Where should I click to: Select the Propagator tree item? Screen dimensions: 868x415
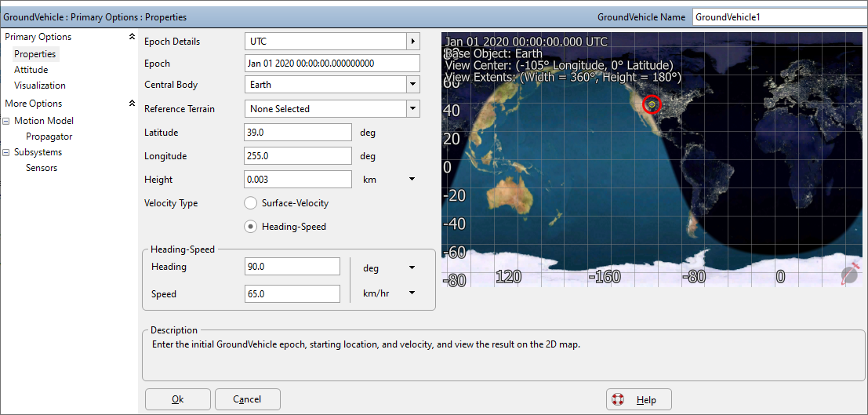coord(49,137)
